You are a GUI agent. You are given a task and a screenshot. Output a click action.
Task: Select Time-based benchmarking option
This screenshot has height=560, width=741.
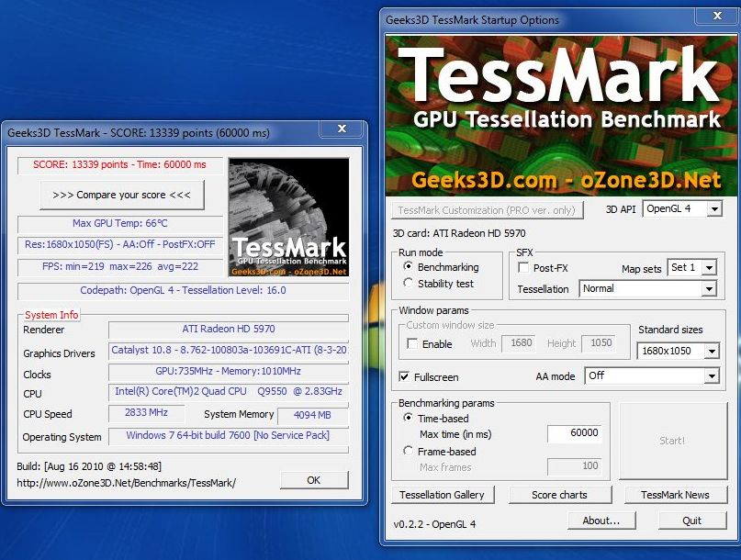point(408,418)
